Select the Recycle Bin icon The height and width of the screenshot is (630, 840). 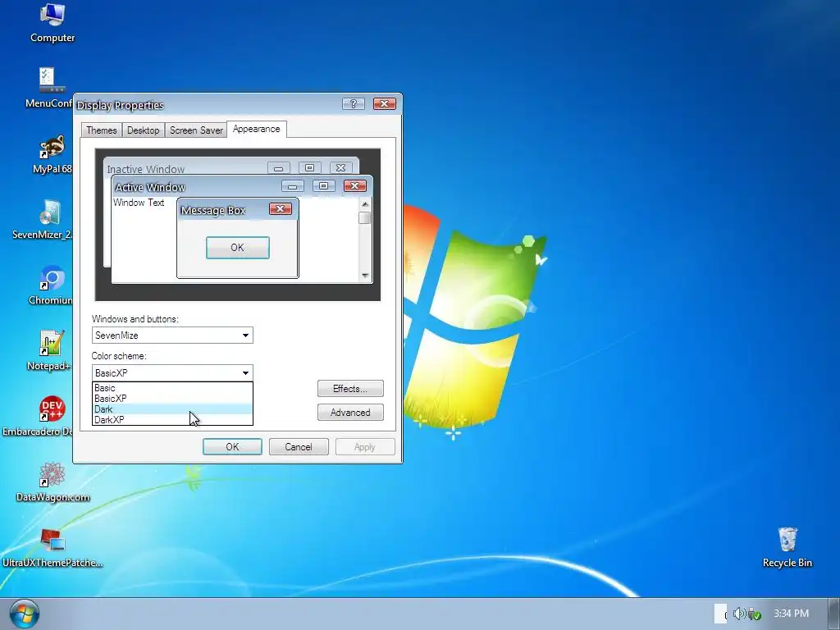click(787, 547)
